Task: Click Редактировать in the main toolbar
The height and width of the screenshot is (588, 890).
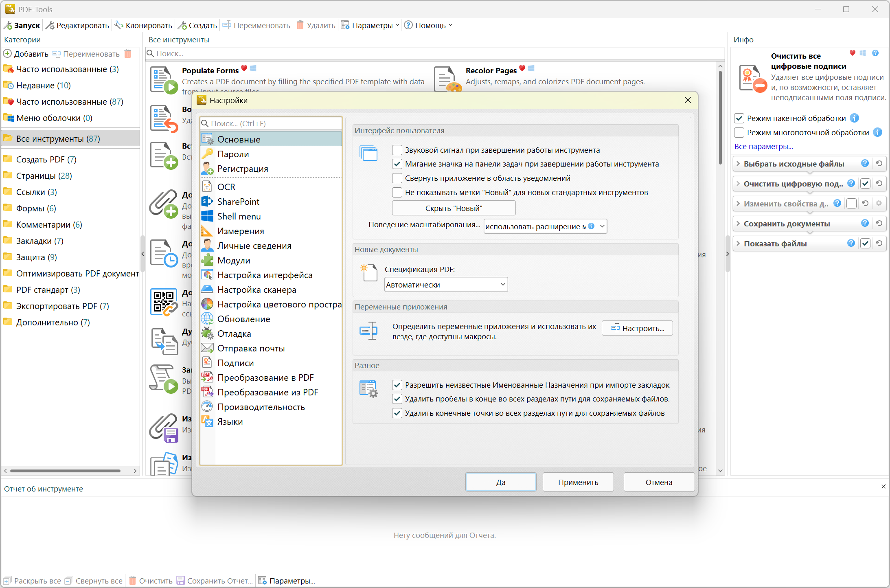Action: tap(77, 25)
